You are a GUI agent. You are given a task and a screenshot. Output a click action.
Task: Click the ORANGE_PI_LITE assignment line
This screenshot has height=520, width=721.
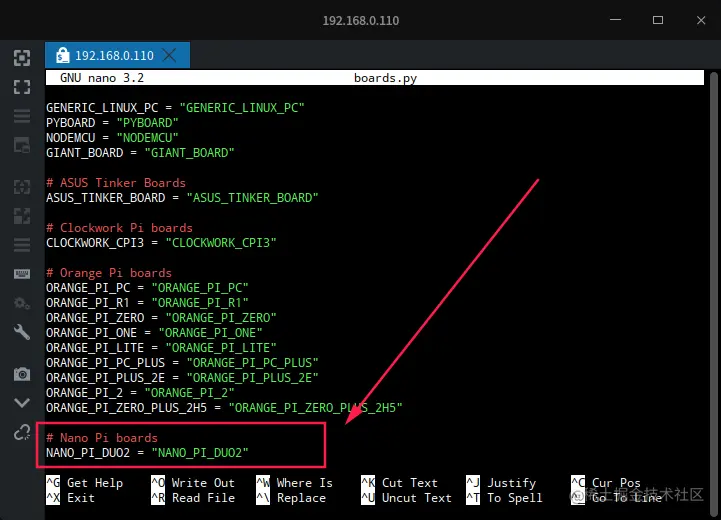click(x=161, y=348)
